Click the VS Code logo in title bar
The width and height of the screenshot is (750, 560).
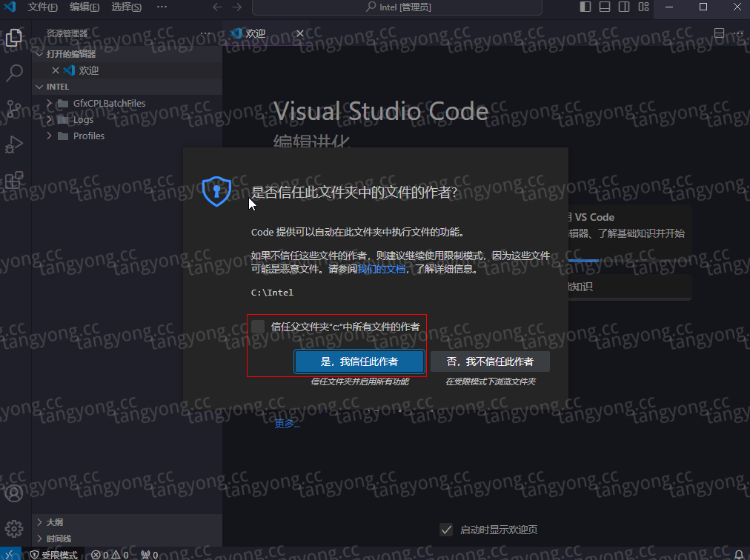click(x=10, y=7)
